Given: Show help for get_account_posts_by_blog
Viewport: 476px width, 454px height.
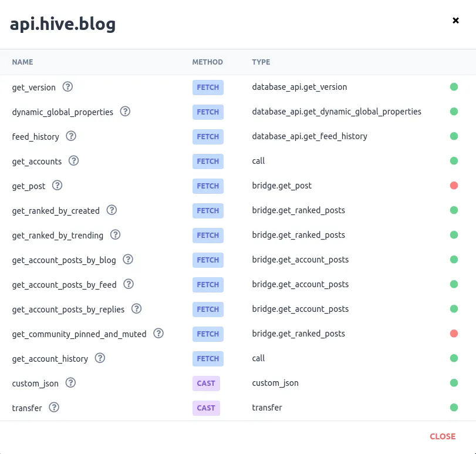Looking at the screenshot, I should click(128, 260).
